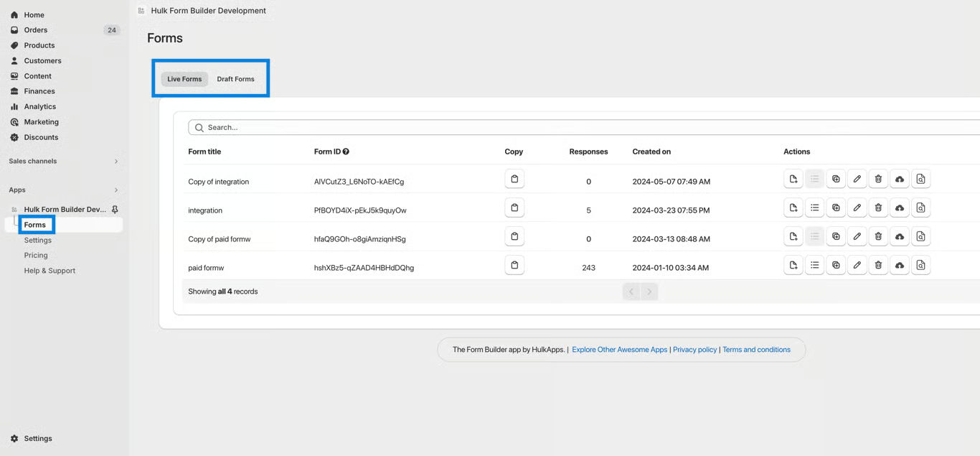View responses list for integration form
Viewport: 980px width, 456px height.
(x=815, y=208)
